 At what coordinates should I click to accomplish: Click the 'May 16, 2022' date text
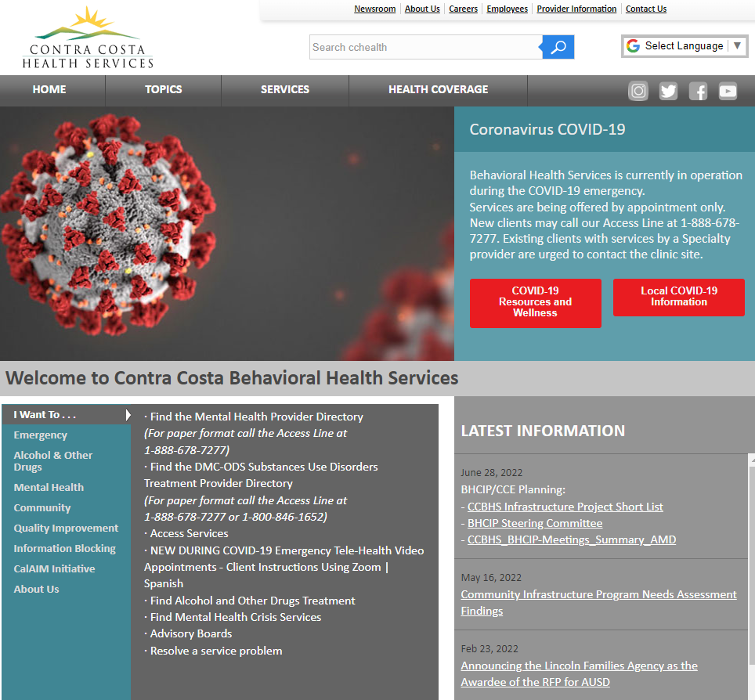coord(491,578)
